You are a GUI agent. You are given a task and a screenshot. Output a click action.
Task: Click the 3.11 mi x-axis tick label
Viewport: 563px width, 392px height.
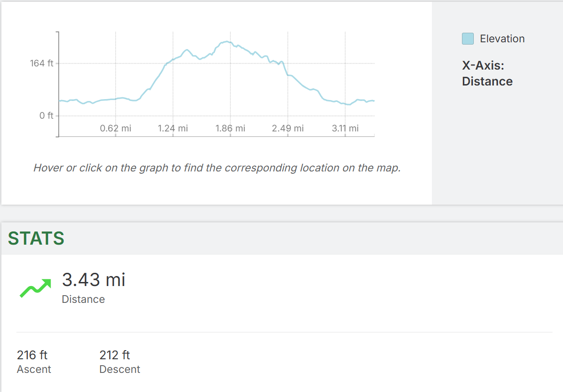pyautogui.click(x=345, y=128)
